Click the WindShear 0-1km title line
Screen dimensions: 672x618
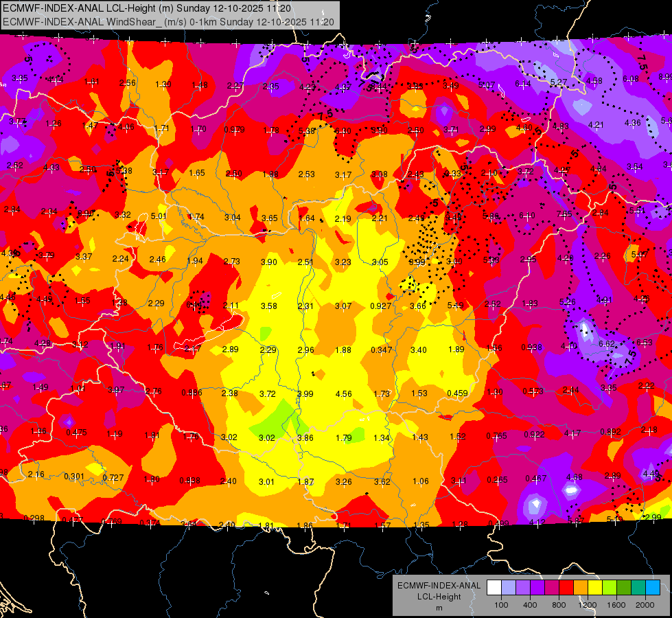click(x=168, y=22)
